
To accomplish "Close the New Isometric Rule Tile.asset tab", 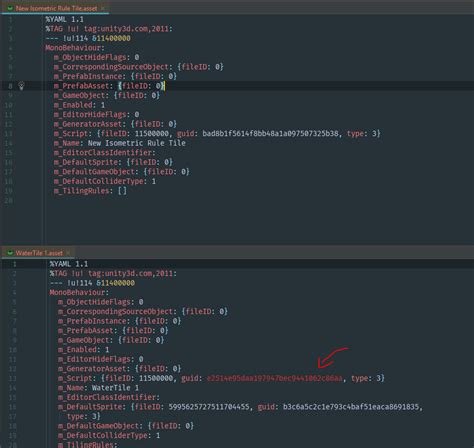I will tap(102, 8).
